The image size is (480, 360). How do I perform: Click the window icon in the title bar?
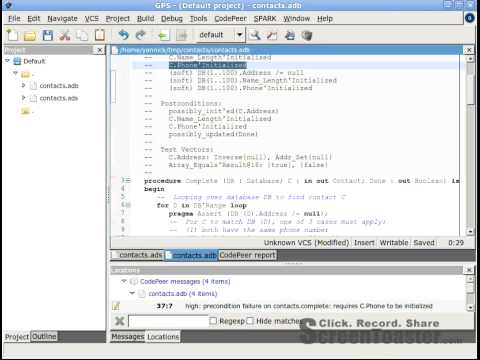tap(8, 5)
